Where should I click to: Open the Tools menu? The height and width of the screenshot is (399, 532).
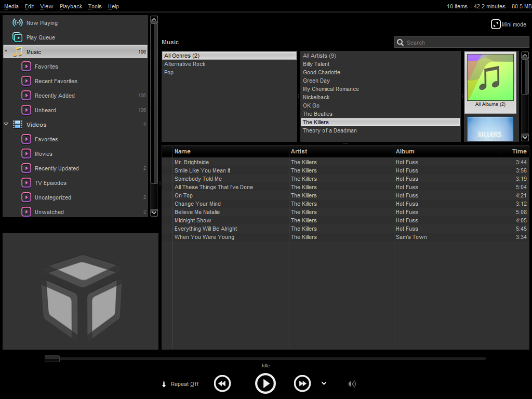point(95,6)
